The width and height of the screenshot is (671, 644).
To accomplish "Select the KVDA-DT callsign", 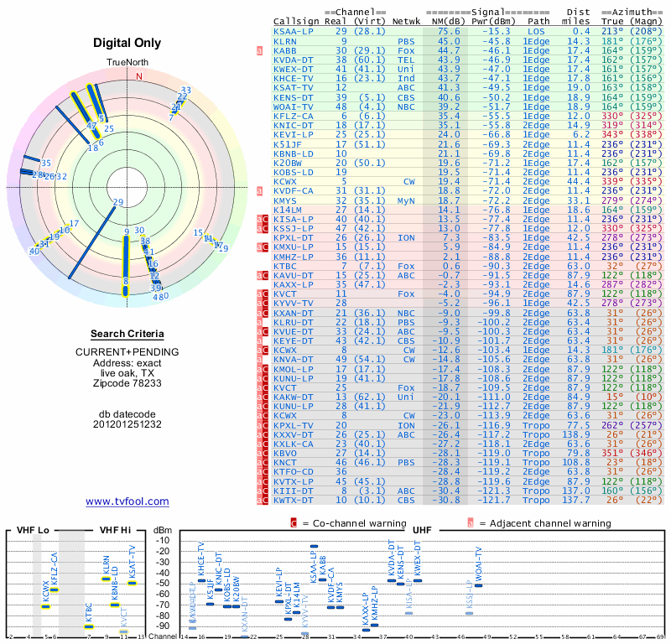I will click(294, 60).
